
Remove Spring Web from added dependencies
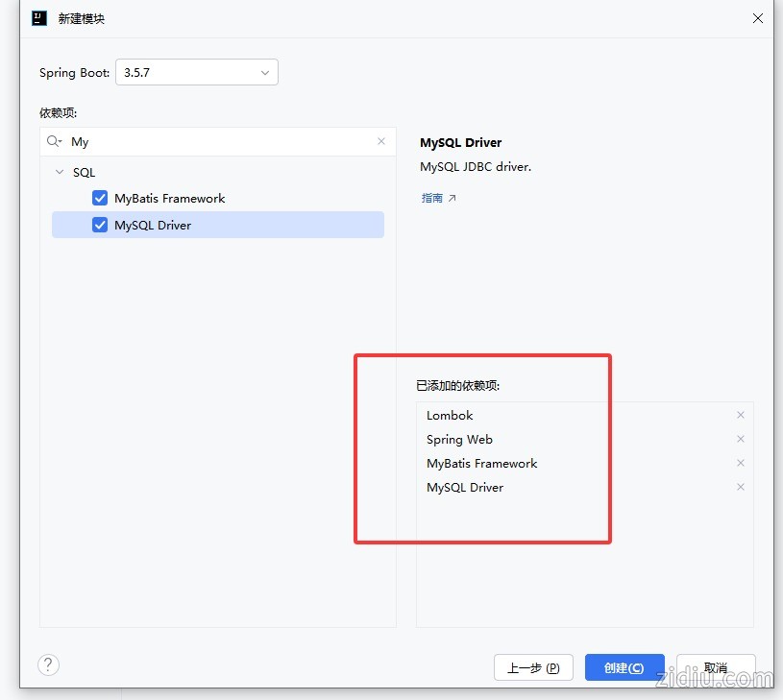740,439
